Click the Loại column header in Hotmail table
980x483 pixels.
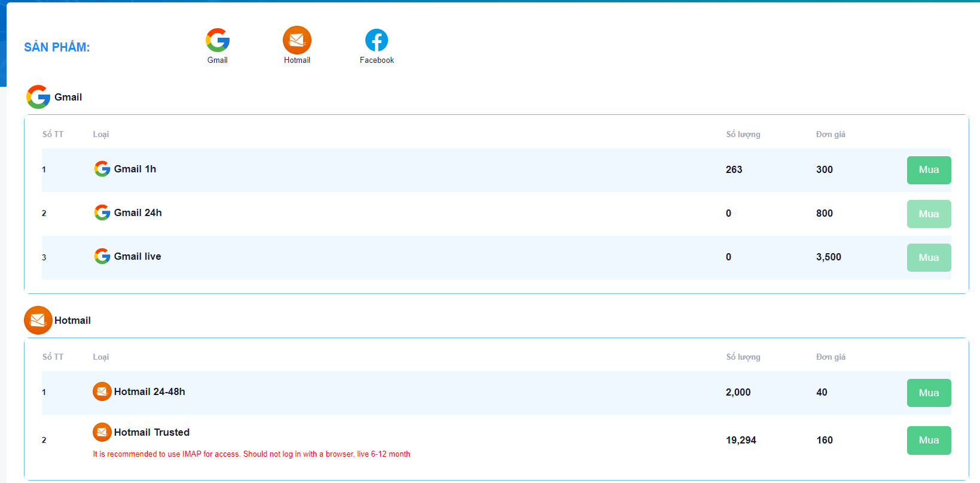101,357
